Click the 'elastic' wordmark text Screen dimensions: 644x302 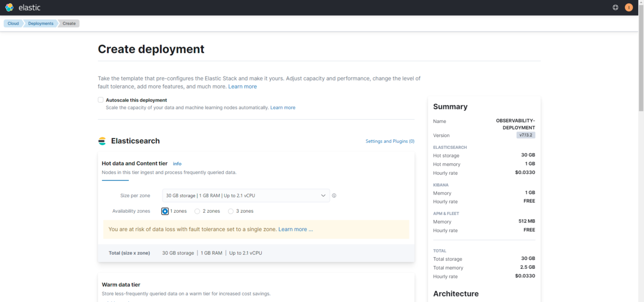point(29,8)
